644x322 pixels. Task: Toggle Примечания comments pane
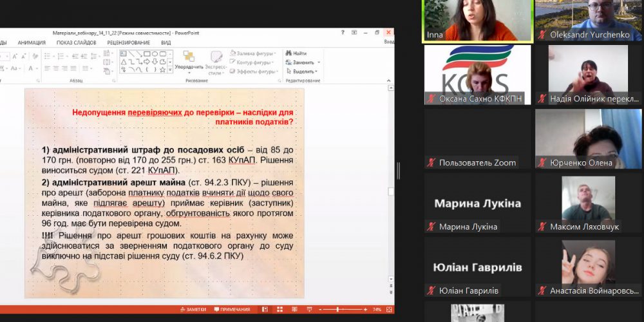pyautogui.click(x=232, y=310)
